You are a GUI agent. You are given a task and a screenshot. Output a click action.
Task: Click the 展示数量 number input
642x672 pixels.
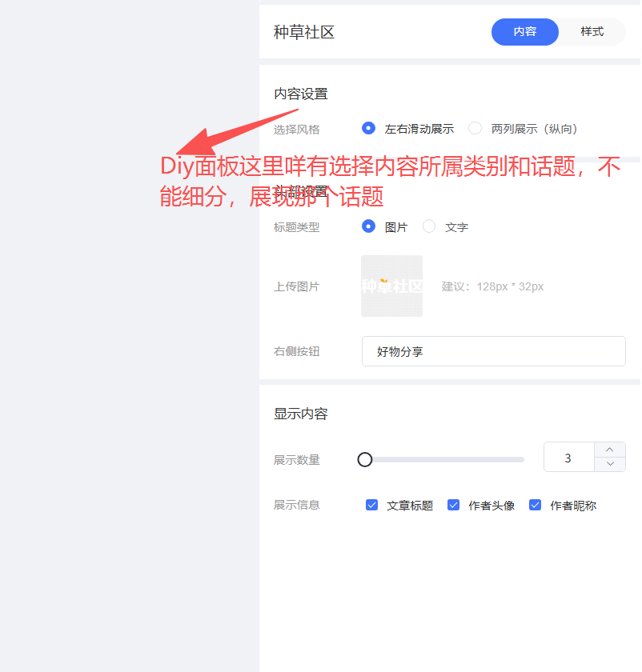coord(568,458)
